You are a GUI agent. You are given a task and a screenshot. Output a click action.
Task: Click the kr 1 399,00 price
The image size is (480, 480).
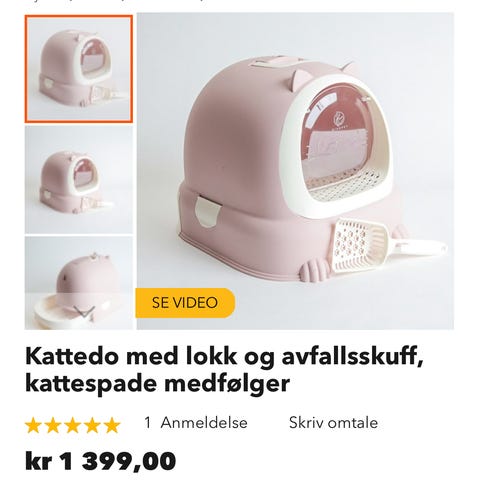point(100,461)
